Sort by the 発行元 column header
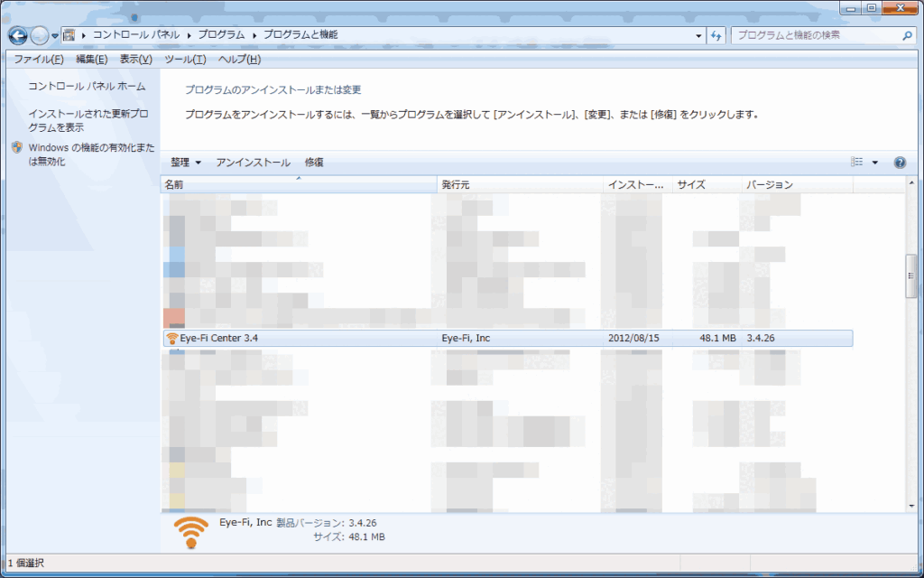This screenshot has height=578, width=924. pos(521,184)
